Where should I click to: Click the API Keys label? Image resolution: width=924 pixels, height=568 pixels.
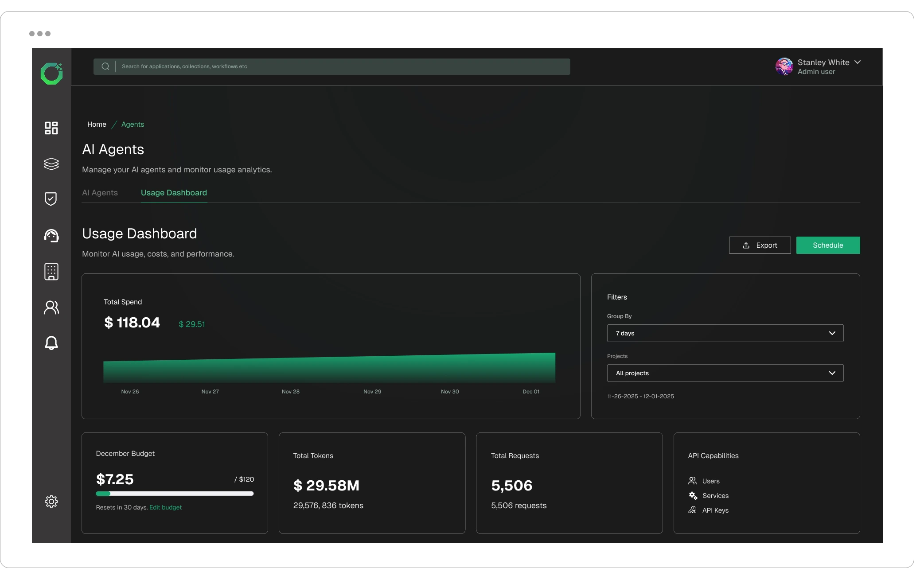click(x=715, y=510)
